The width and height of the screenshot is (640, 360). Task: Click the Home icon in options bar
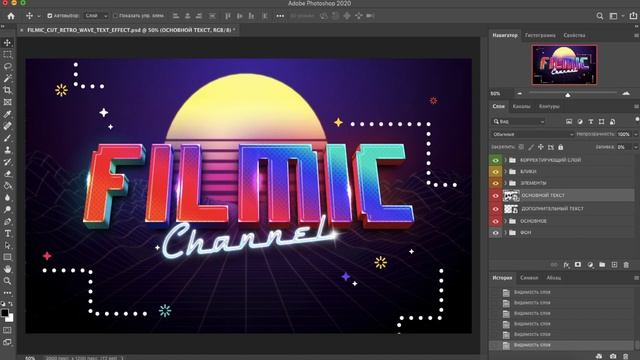click(11, 16)
